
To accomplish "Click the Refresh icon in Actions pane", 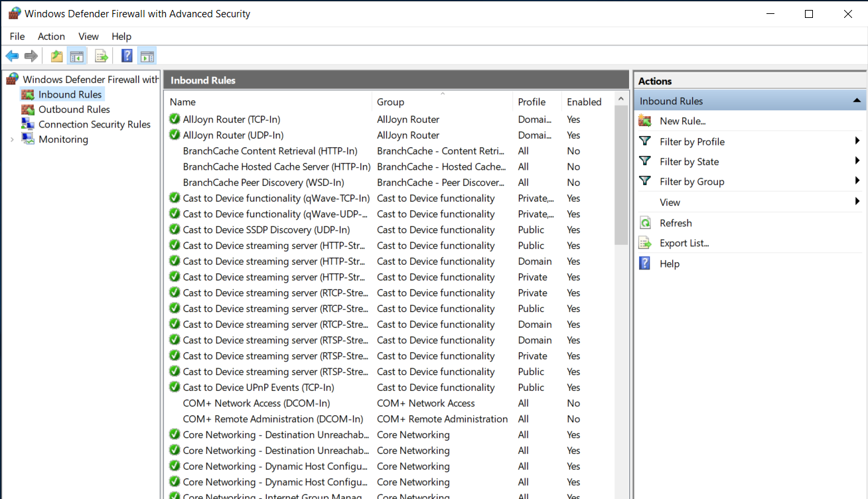I will pos(644,222).
